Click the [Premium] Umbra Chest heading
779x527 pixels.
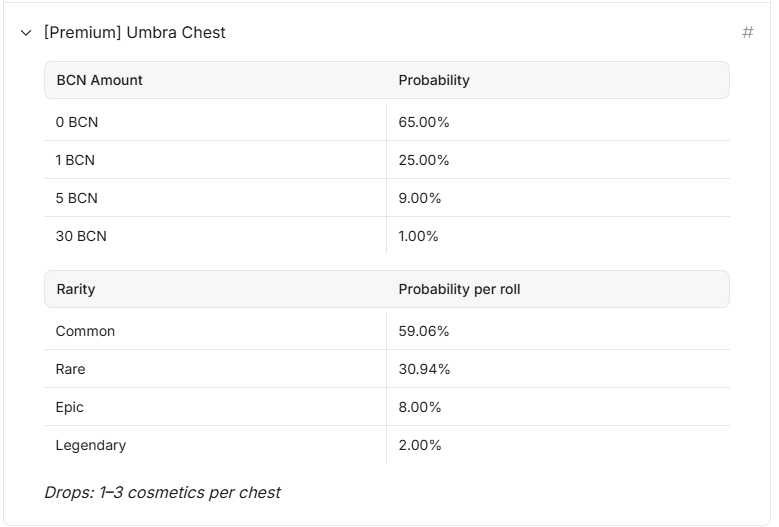click(x=135, y=32)
